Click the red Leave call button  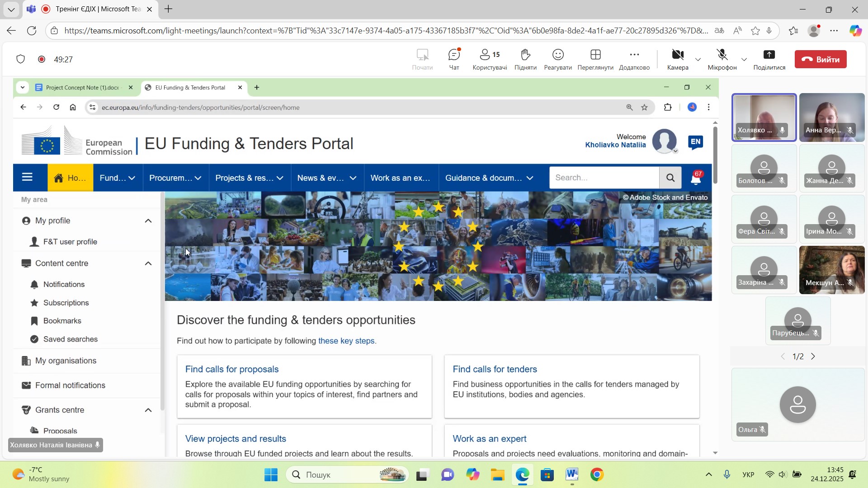tap(820, 59)
